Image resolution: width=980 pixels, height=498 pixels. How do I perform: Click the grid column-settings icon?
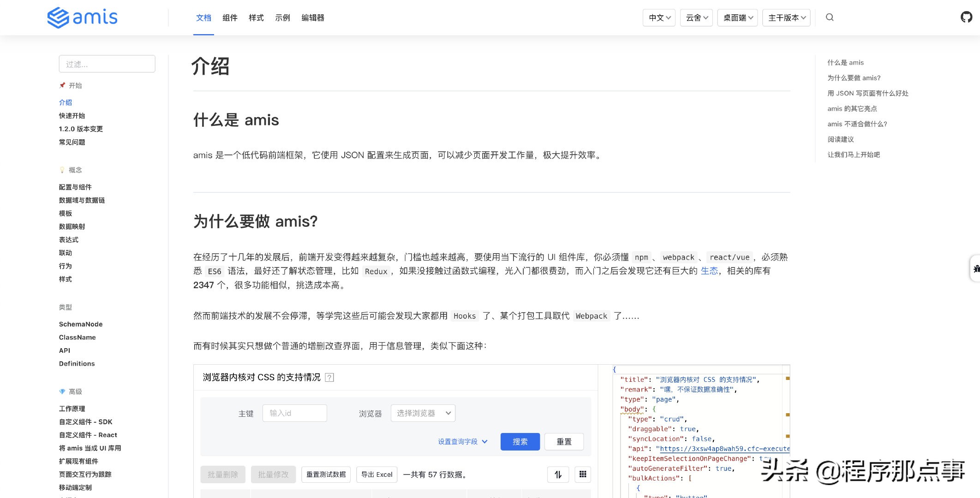point(583,474)
